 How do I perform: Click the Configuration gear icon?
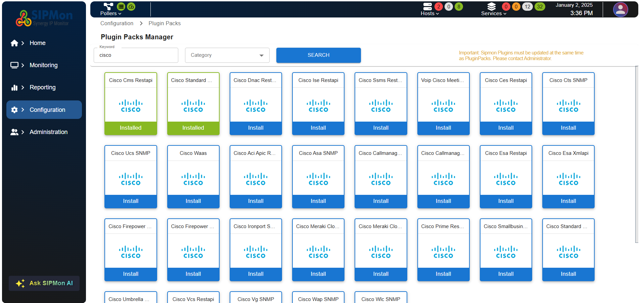(x=14, y=110)
